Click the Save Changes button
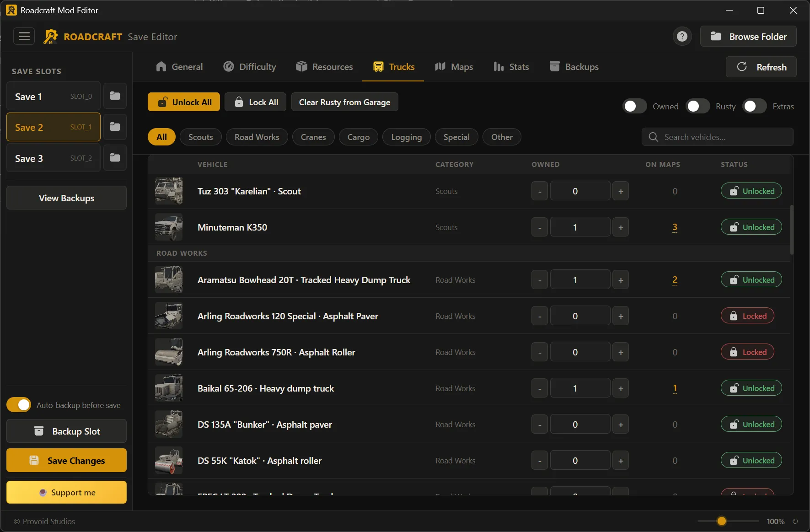The height and width of the screenshot is (532, 810). 66,460
